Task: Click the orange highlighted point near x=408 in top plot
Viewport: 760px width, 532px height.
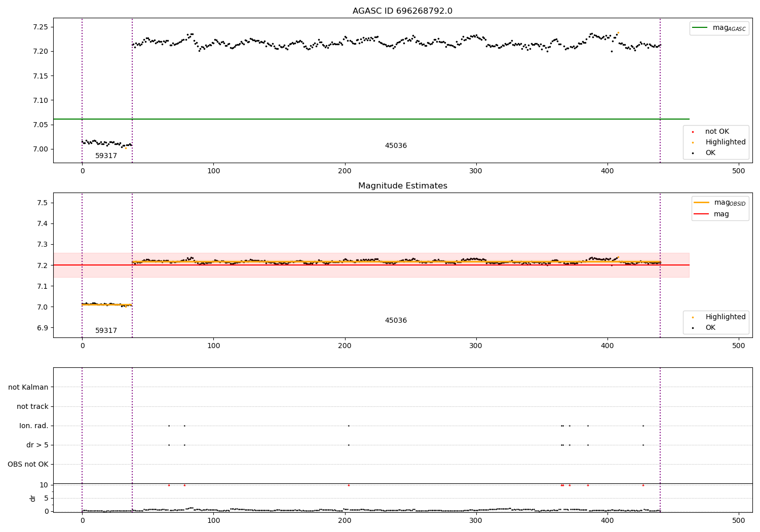Action: [618, 32]
